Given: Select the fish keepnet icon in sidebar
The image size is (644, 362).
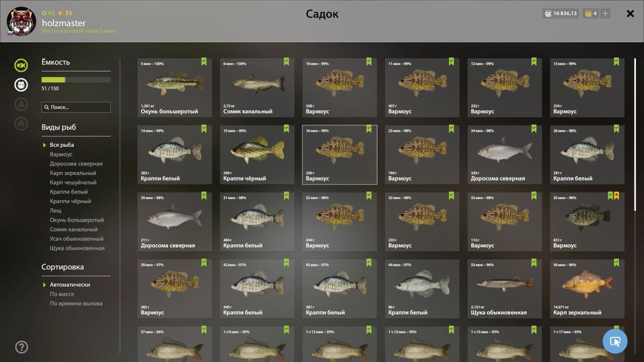Looking at the screenshot, I should coord(21,65).
